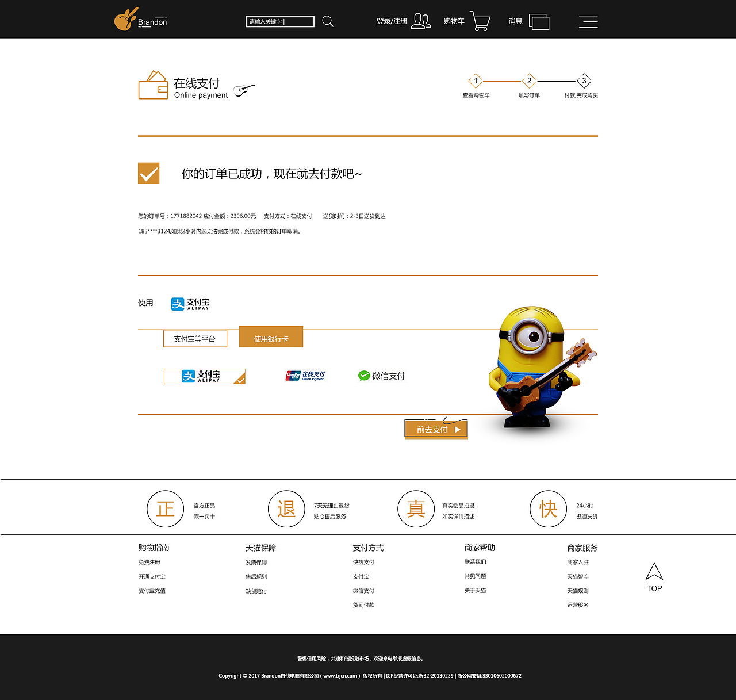The width and height of the screenshot is (736, 700).
Task: Go to step 1 diamond 查看购物车
Action: 476,81
